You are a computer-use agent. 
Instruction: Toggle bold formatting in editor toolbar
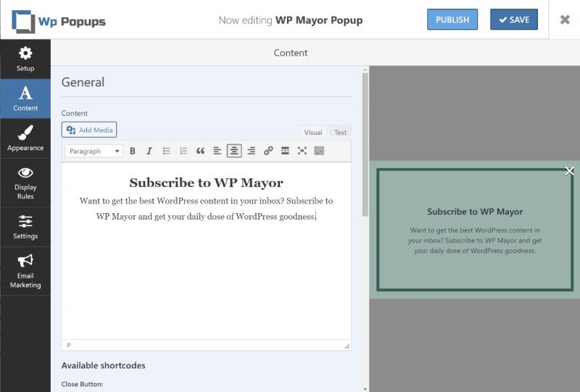tap(133, 151)
